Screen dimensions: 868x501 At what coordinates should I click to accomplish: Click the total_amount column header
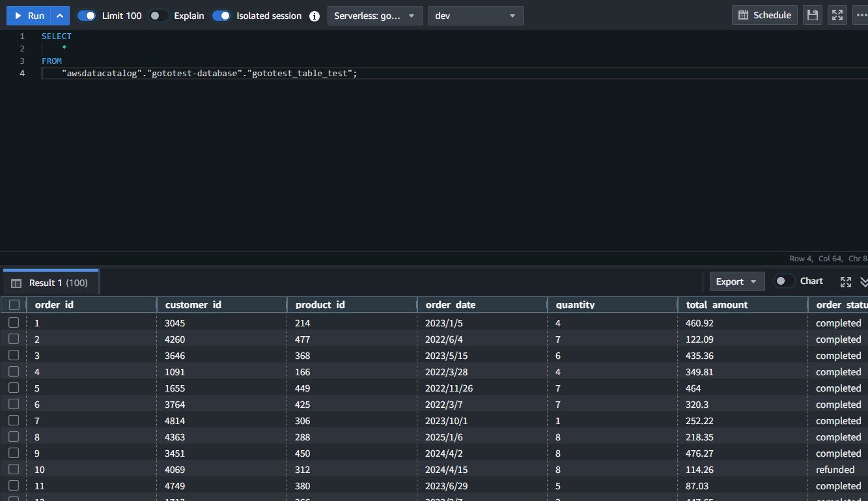click(x=716, y=305)
